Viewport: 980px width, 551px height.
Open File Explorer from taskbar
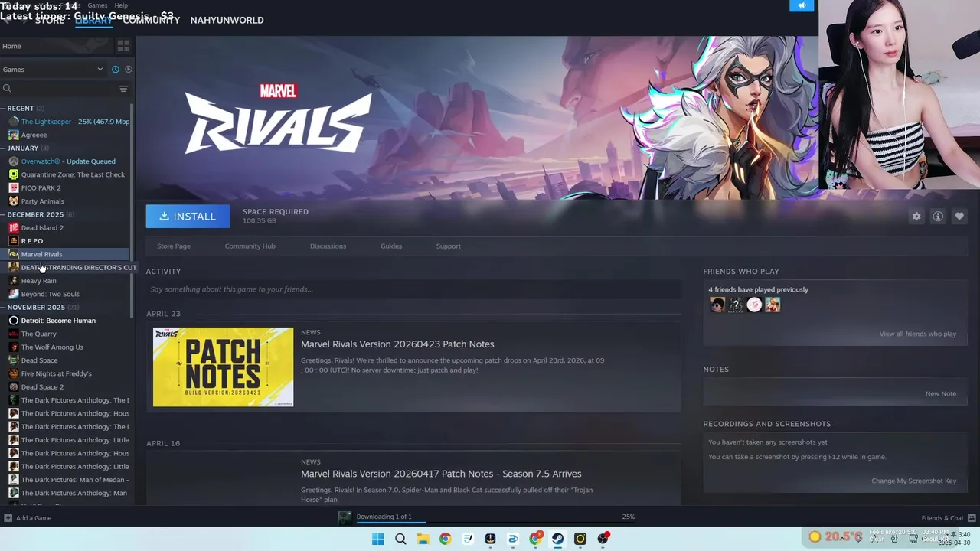point(423,539)
